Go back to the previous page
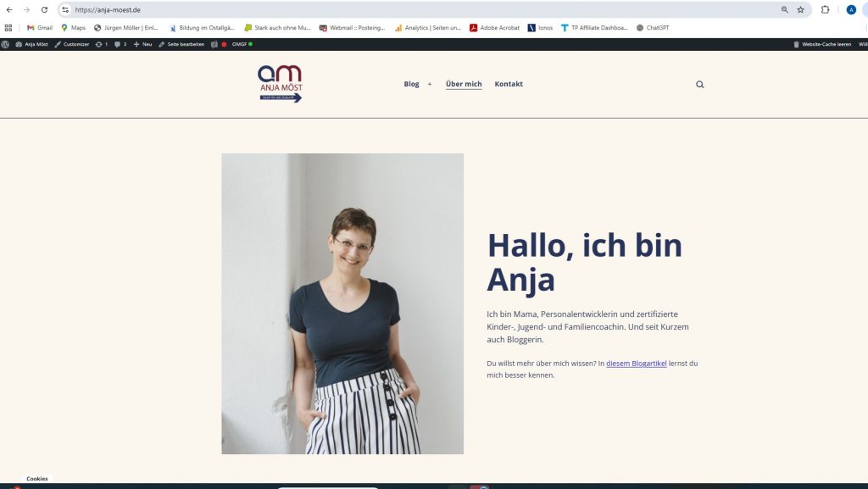This screenshot has height=489, width=868. [9, 10]
